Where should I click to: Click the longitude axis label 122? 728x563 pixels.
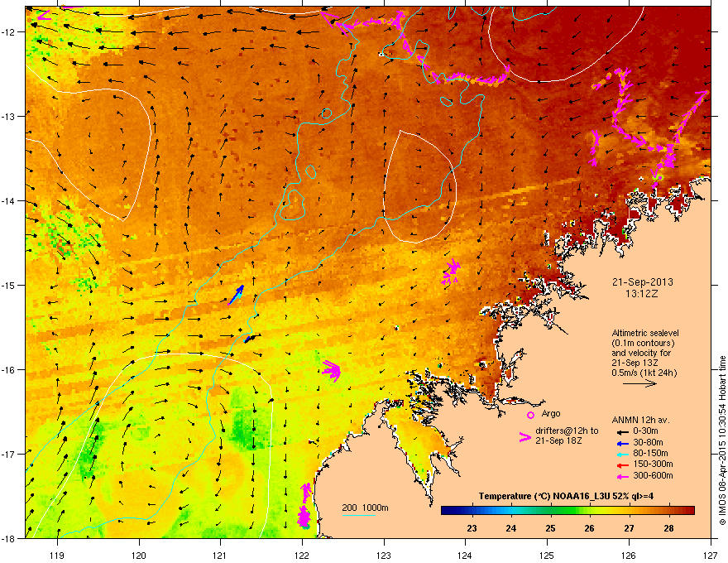tap(302, 555)
